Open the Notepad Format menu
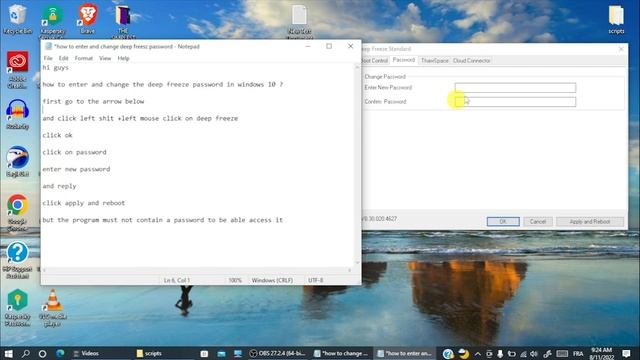640x360 pixels. click(84, 58)
